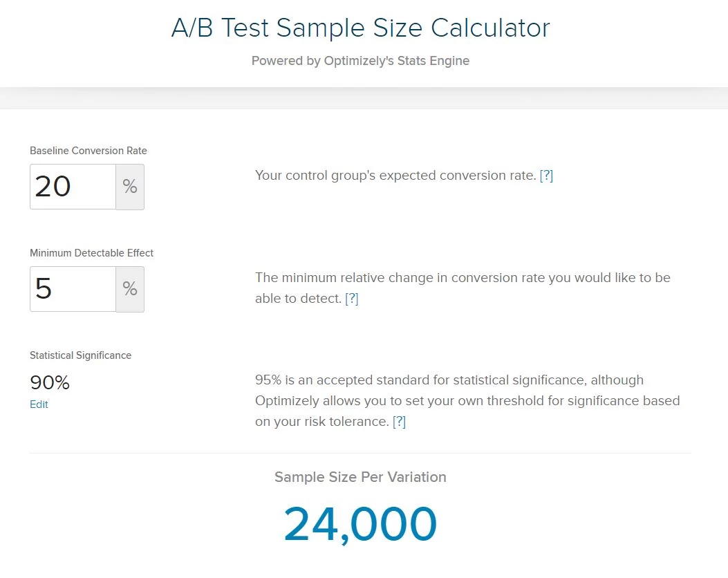Click the Edit link under Statistical Significance
This screenshot has width=728, height=578.
[39, 404]
